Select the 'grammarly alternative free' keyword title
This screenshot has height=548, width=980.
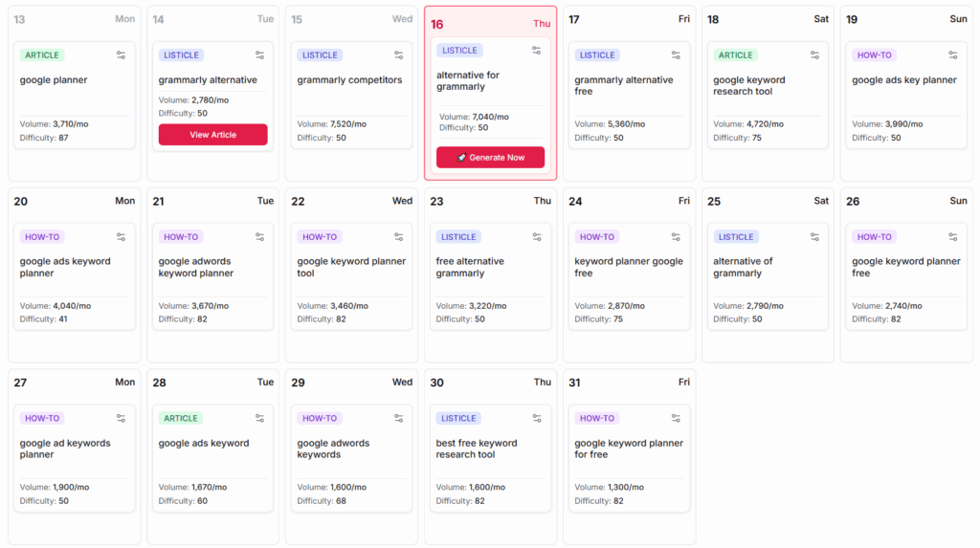pos(623,86)
